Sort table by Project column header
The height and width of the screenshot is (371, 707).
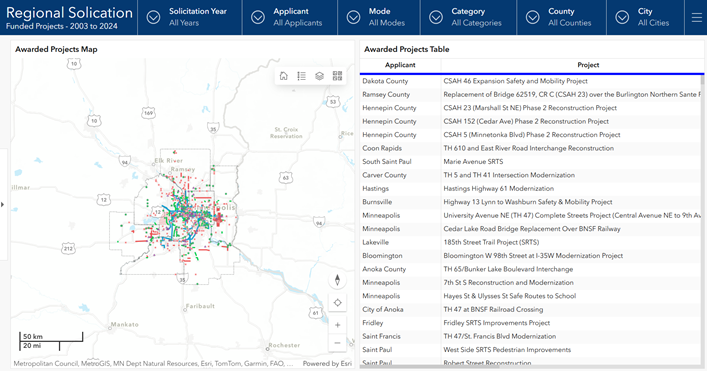click(588, 65)
